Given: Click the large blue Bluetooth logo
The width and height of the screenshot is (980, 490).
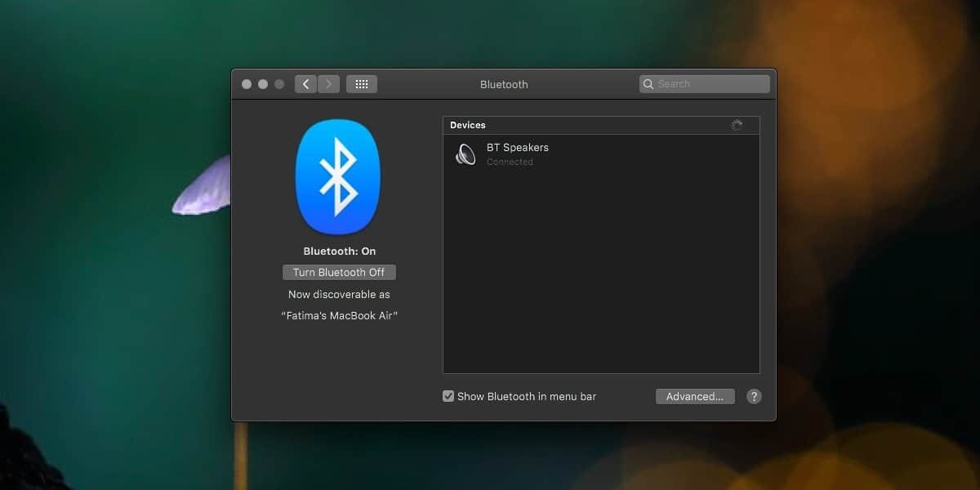Looking at the screenshot, I should point(337,177).
